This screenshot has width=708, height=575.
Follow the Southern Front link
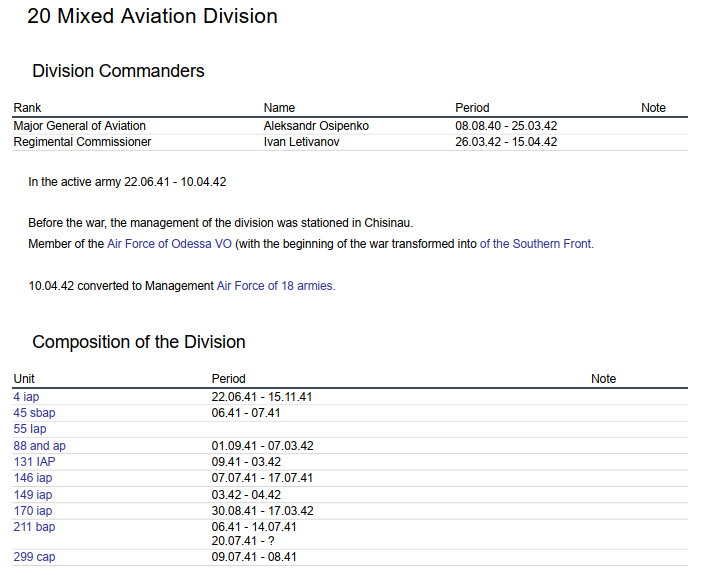point(536,244)
